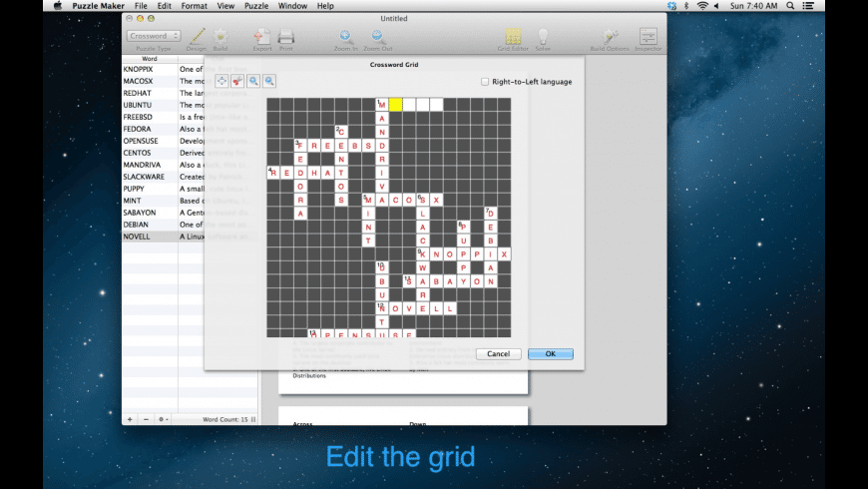Click the Zoom Out toolbar icon
The height and width of the screenshot is (489, 868).
click(x=377, y=37)
